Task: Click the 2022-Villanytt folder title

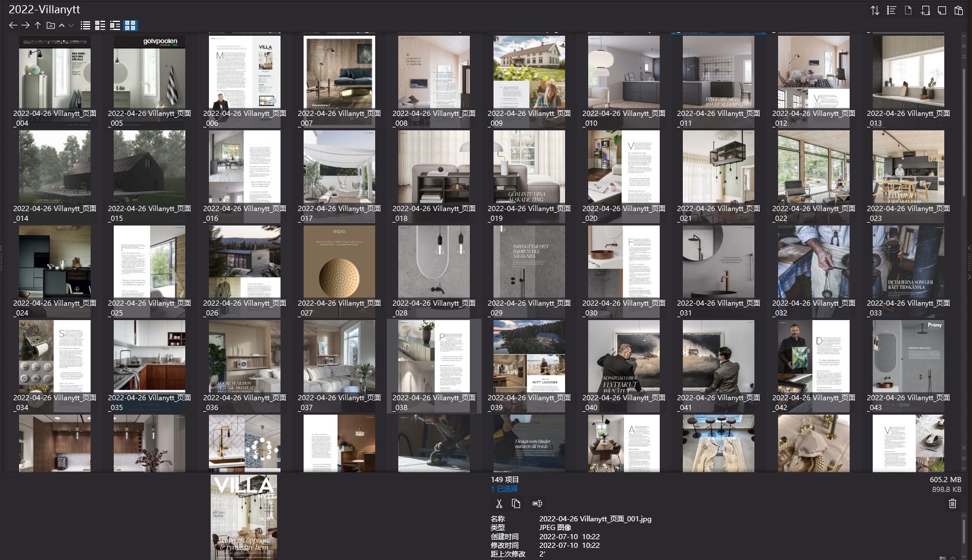Action: (44, 9)
